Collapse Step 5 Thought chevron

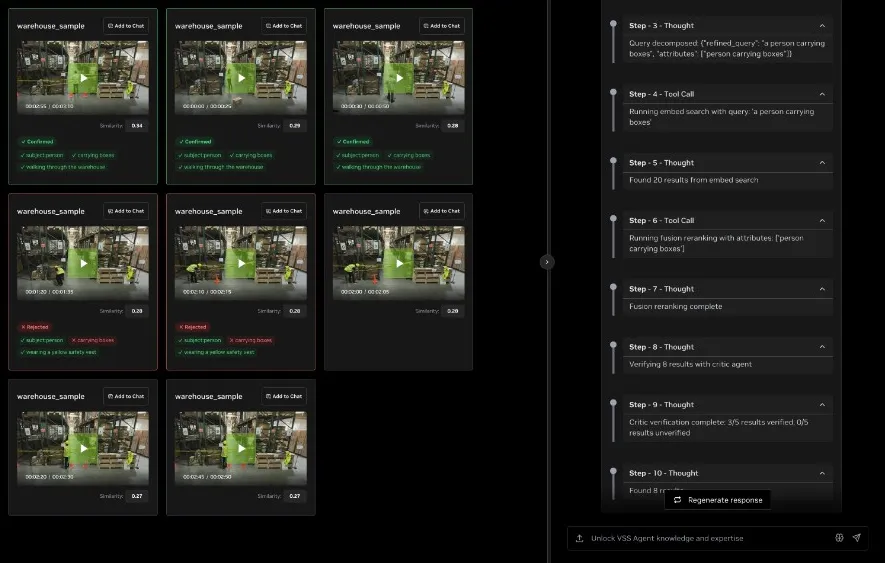pos(822,163)
